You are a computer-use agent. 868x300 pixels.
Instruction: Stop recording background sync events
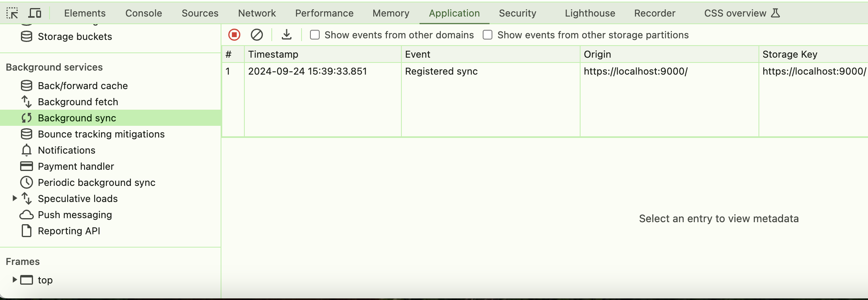pyautogui.click(x=234, y=35)
